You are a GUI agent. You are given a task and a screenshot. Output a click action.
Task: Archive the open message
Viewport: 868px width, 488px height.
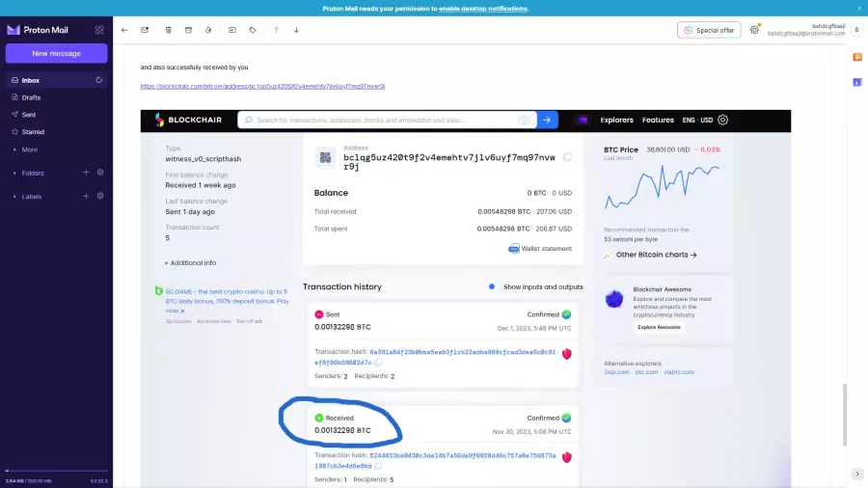coord(188,30)
